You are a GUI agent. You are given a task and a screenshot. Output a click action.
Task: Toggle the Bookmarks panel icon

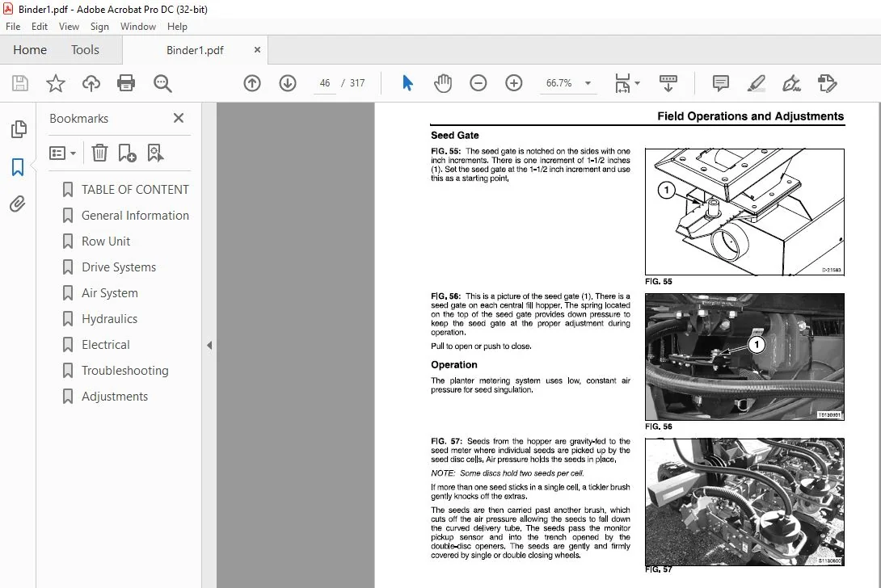click(18, 167)
